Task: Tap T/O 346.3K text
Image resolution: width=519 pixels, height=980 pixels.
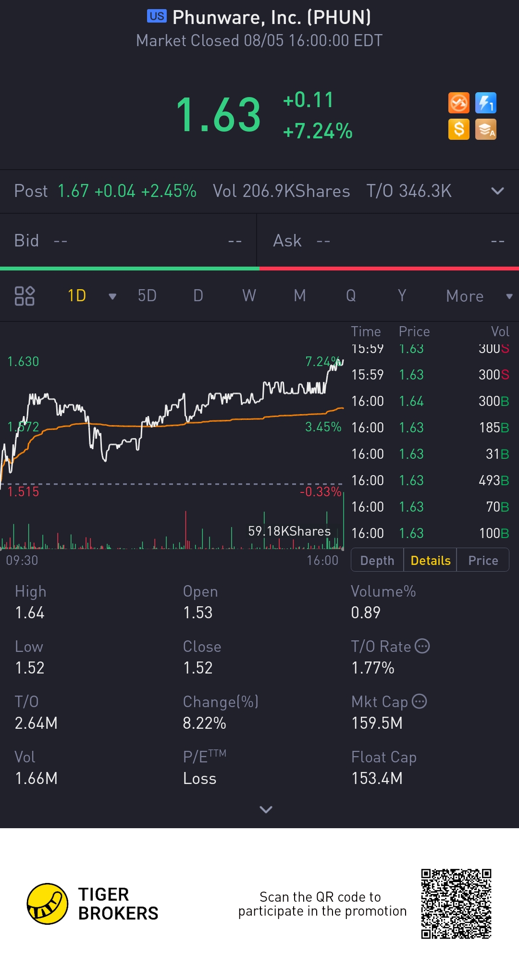Action: point(409,191)
